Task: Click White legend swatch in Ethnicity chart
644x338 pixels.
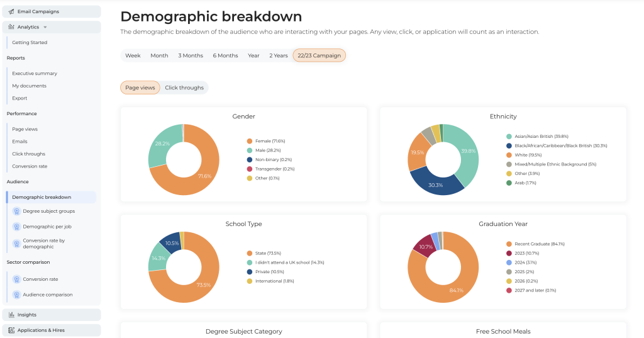Action: (509, 155)
